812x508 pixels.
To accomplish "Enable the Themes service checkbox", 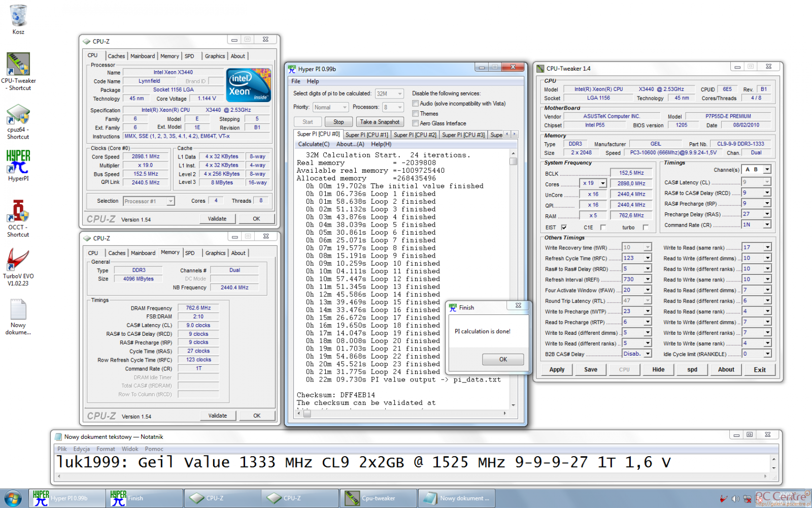I will (415, 114).
